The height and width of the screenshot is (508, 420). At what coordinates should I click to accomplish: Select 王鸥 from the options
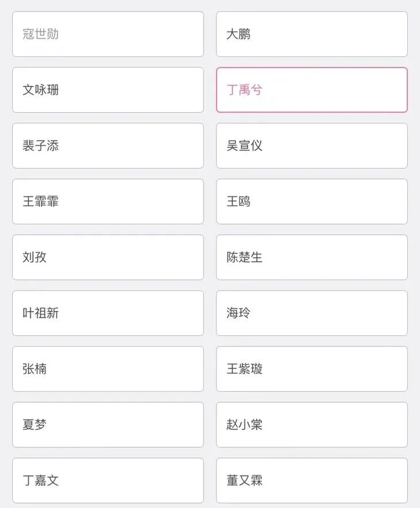[311, 202]
